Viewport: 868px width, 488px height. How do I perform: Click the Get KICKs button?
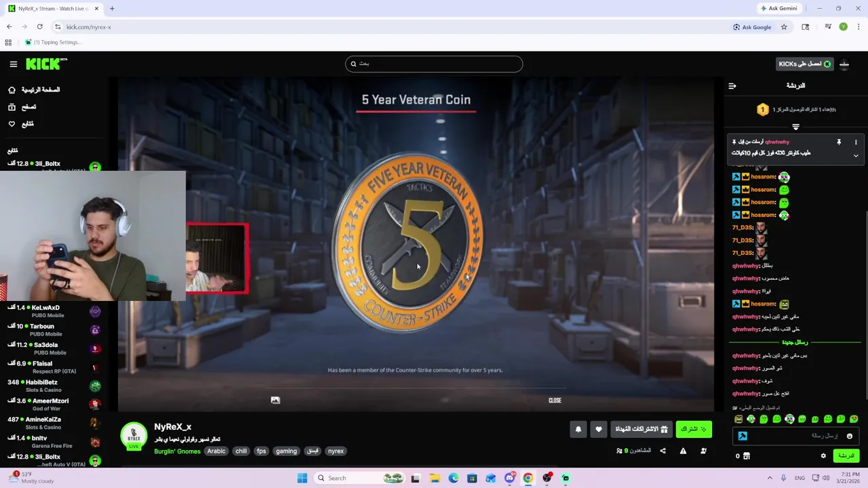point(804,64)
